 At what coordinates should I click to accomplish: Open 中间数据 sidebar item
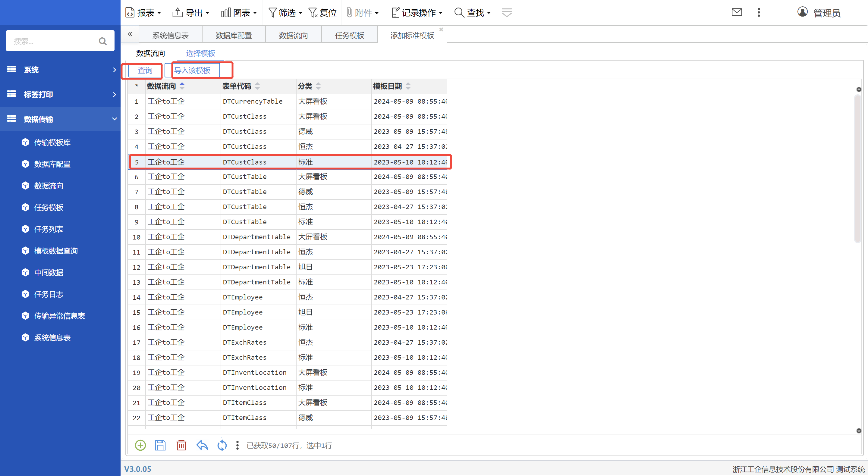pyautogui.click(x=49, y=273)
